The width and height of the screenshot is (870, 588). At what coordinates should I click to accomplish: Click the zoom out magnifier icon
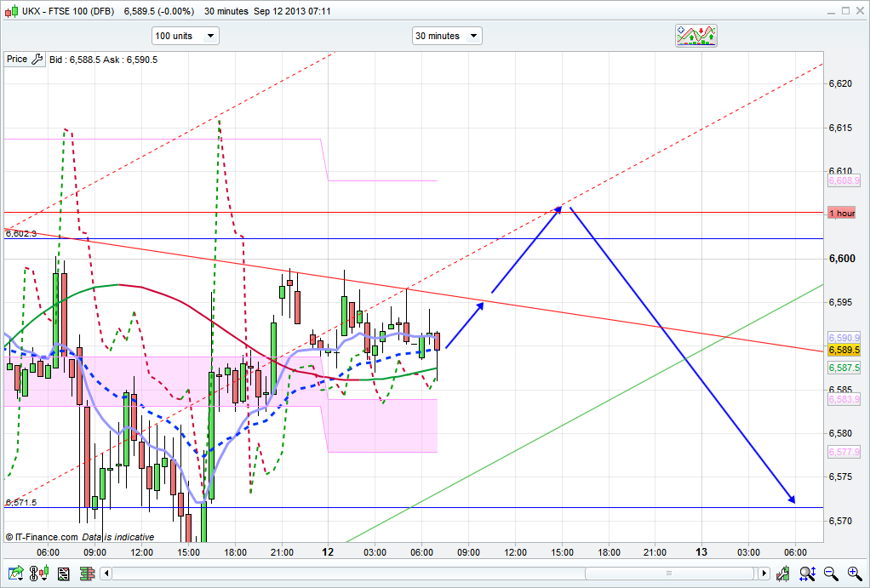coord(831,573)
